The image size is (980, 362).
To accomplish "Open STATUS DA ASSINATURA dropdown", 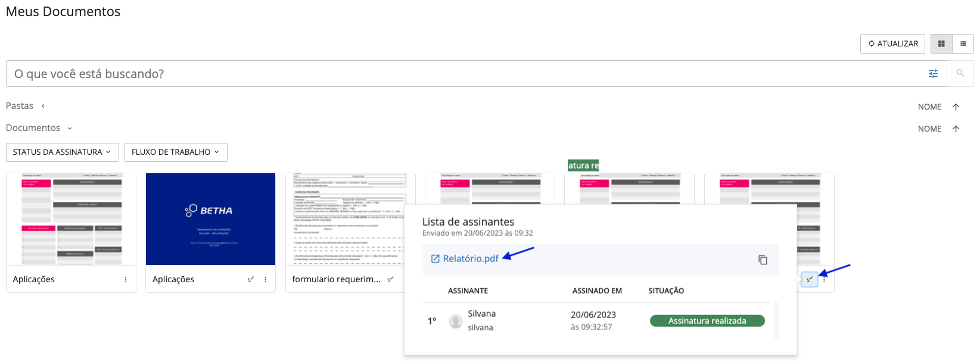I will point(62,152).
